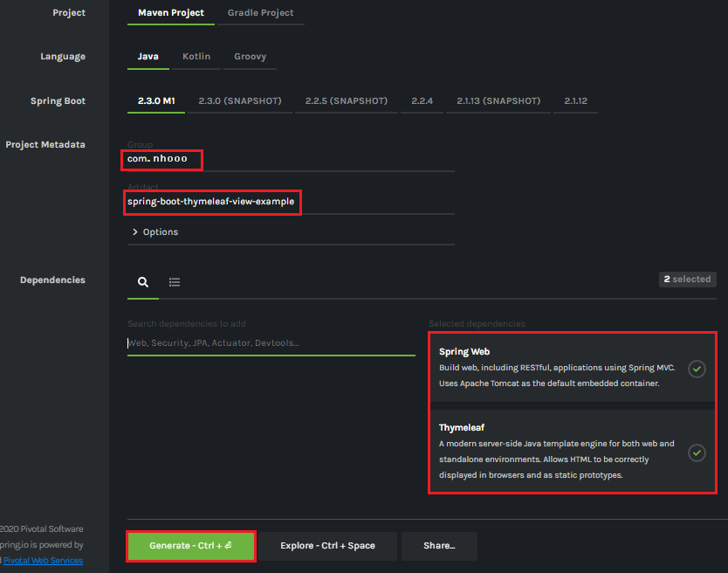This screenshot has width=728, height=573.
Task: Select the 2.2.4 Spring Boot version
Action: click(x=422, y=100)
